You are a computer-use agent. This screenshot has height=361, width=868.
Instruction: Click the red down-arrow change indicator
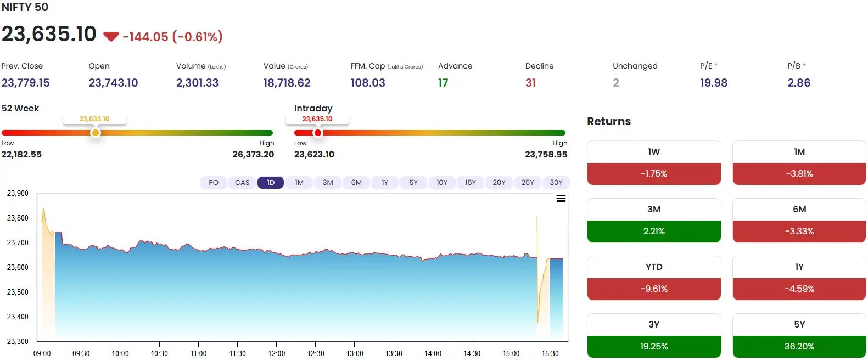pyautogui.click(x=111, y=37)
